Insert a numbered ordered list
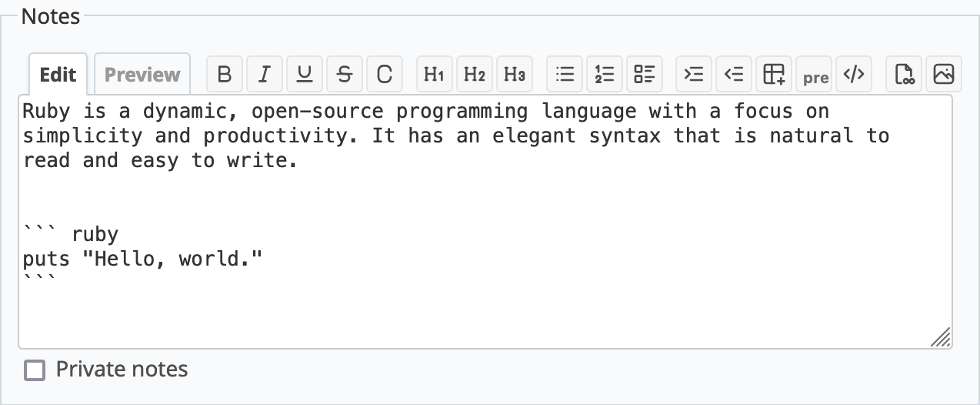 (x=605, y=74)
